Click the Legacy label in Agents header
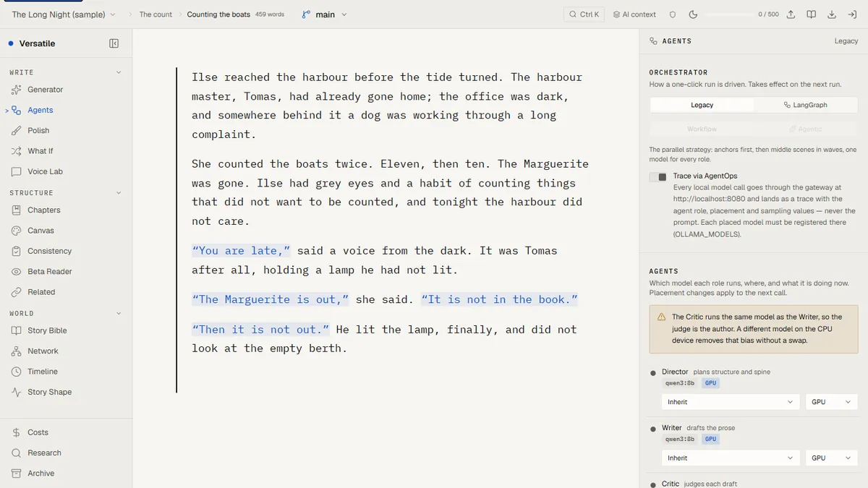Image resolution: width=868 pixels, height=488 pixels. [846, 41]
